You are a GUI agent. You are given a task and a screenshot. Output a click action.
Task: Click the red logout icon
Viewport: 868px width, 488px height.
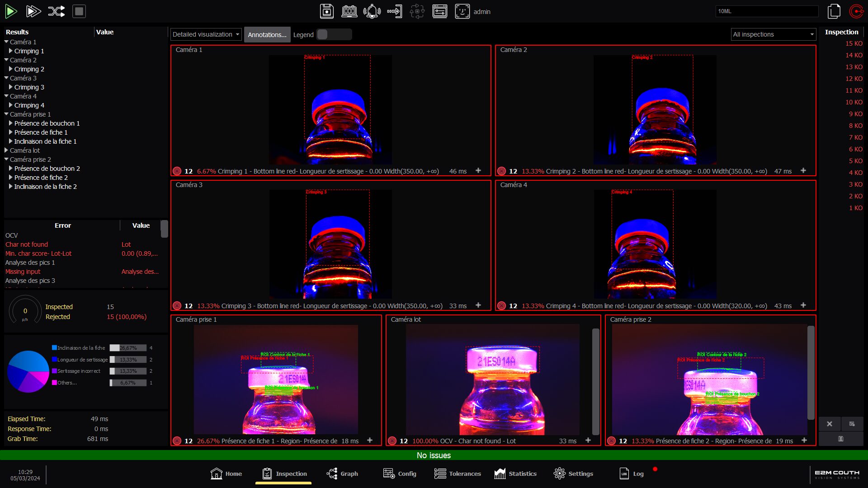(856, 11)
